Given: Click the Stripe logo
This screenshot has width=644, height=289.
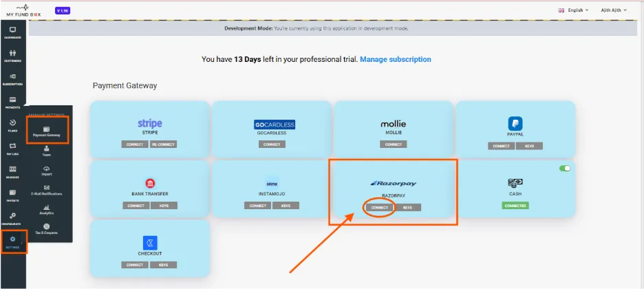Looking at the screenshot, I should click(150, 123).
